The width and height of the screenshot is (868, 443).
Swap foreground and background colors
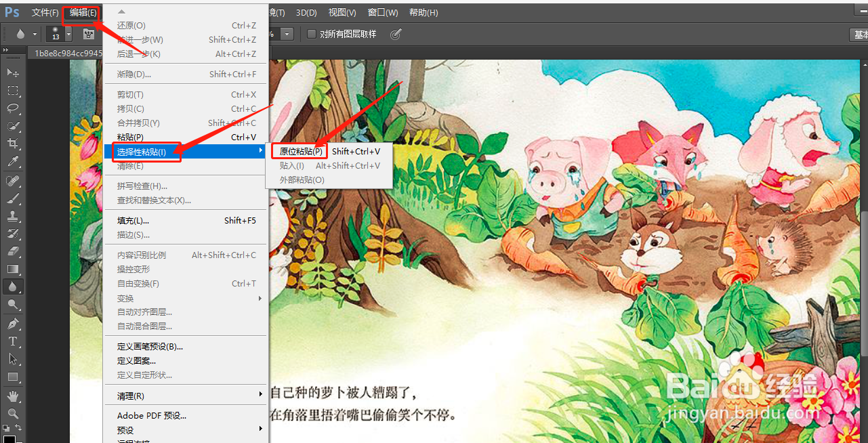[x=19, y=427]
